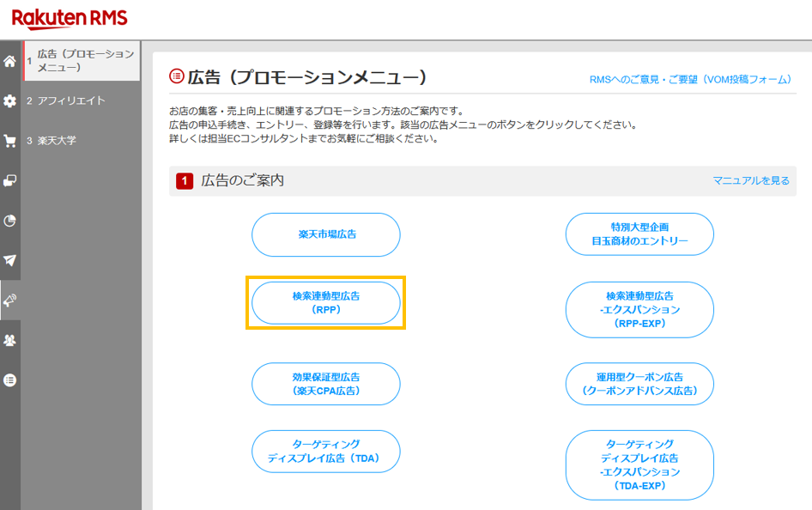Open the list menu icon in sidebar
The image size is (812, 510).
click(x=9, y=380)
